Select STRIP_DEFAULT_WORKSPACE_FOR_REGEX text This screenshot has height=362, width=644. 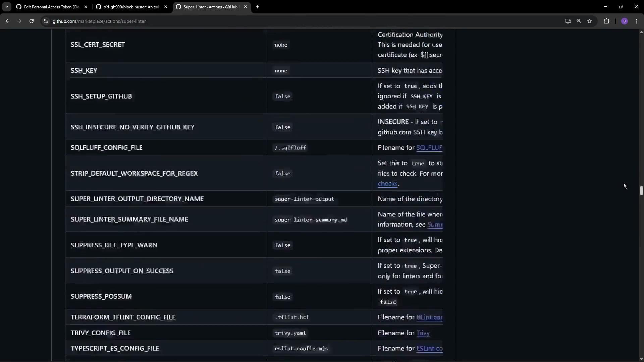click(x=134, y=173)
